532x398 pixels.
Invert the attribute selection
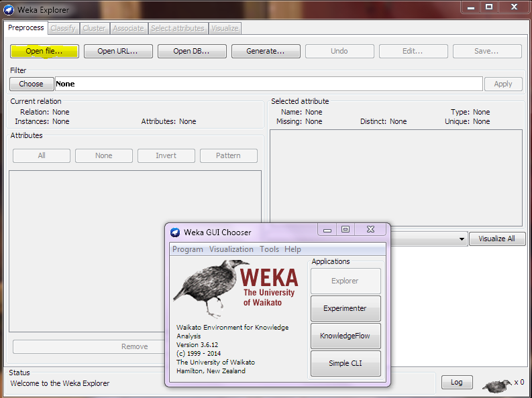click(166, 156)
